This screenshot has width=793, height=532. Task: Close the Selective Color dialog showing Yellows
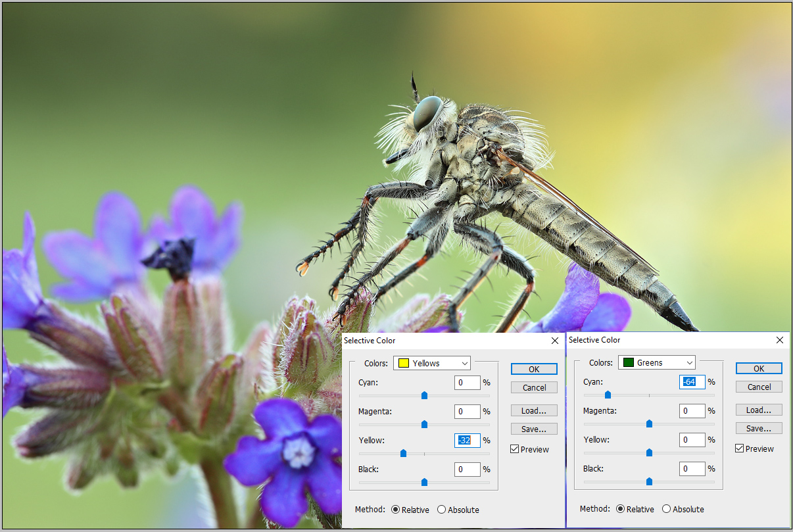pos(554,341)
